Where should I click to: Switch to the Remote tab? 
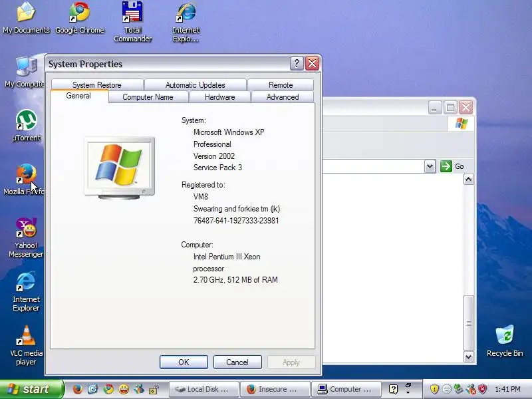click(x=281, y=84)
